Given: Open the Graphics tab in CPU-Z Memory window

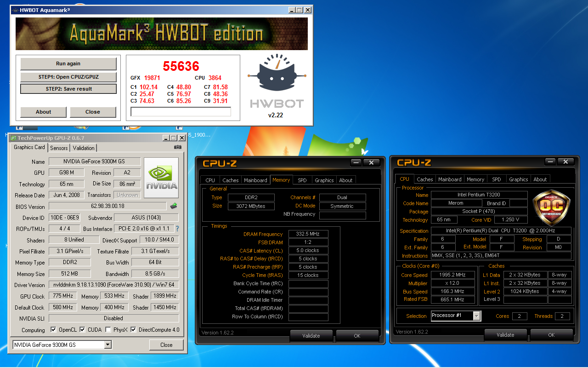Looking at the screenshot, I should click(324, 180).
